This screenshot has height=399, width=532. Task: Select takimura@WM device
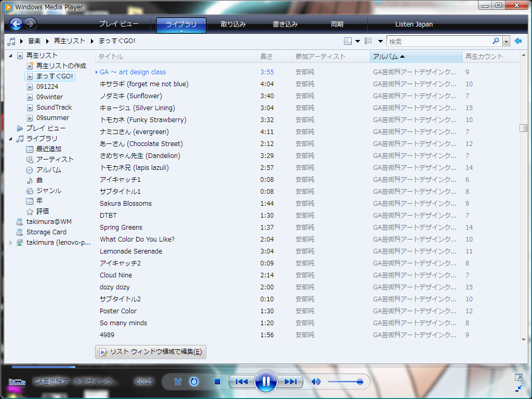point(49,222)
